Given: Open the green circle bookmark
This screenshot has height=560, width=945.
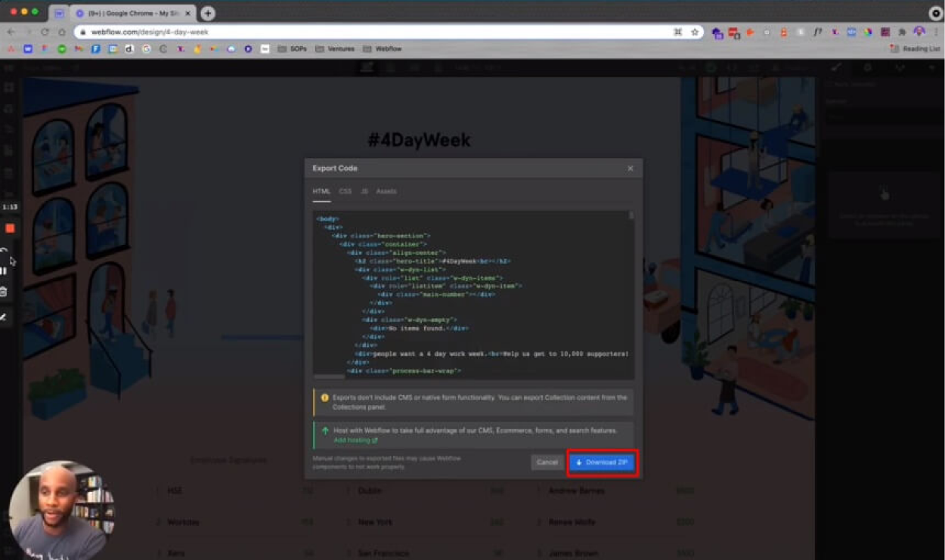Looking at the screenshot, I should click(x=62, y=49).
